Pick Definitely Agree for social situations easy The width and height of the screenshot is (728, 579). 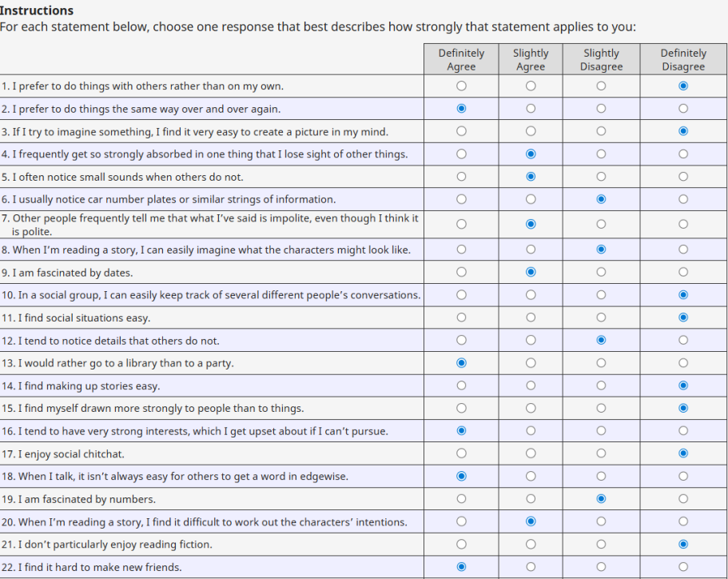[x=461, y=317]
